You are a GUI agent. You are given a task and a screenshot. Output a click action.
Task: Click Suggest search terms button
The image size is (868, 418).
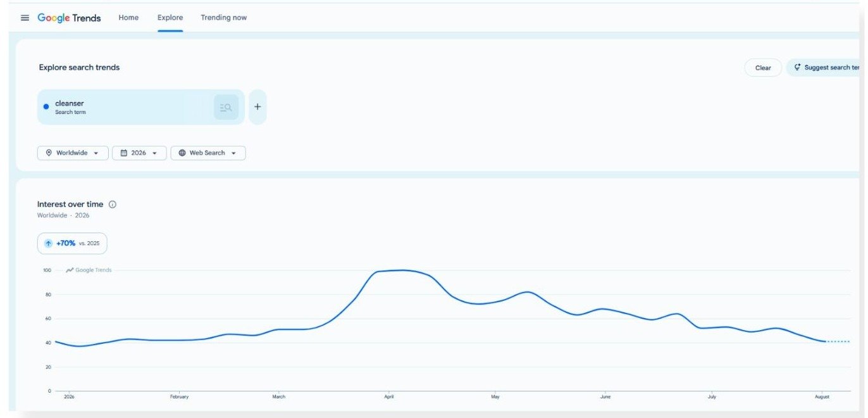826,68
